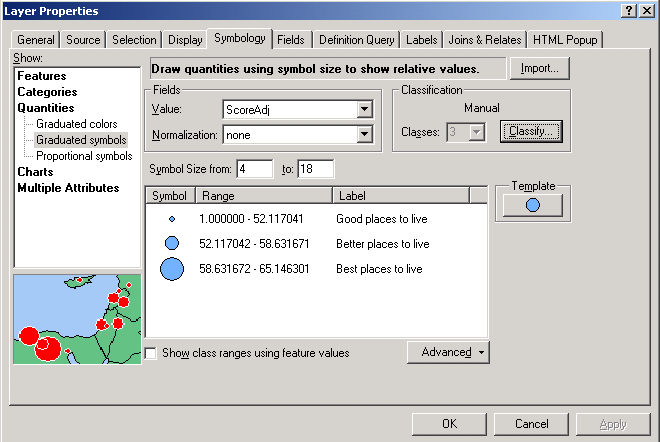Screen dimensions: 660x442
Task: Click the Template symbol button
Action: point(532,205)
